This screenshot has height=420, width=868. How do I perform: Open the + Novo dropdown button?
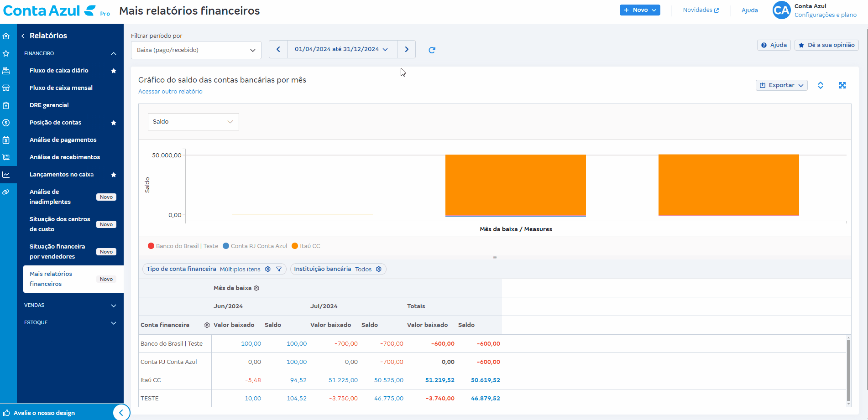pyautogui.click(x=640, y=10)
